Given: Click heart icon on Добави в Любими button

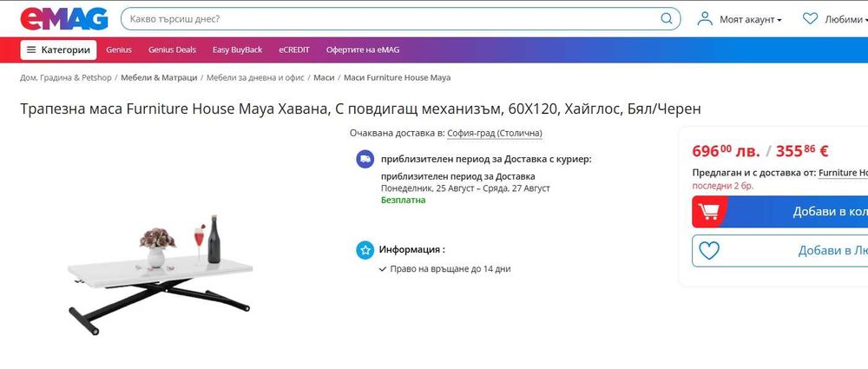Looking at the screenshot, I should (x=708, y=251).
